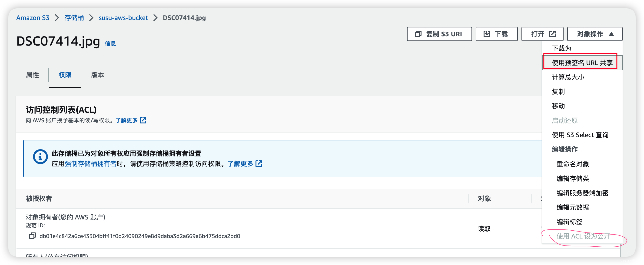Screen dimensions: 644x265
Task: Click the 读取 cell in the owner row
Action: (484, 229)
